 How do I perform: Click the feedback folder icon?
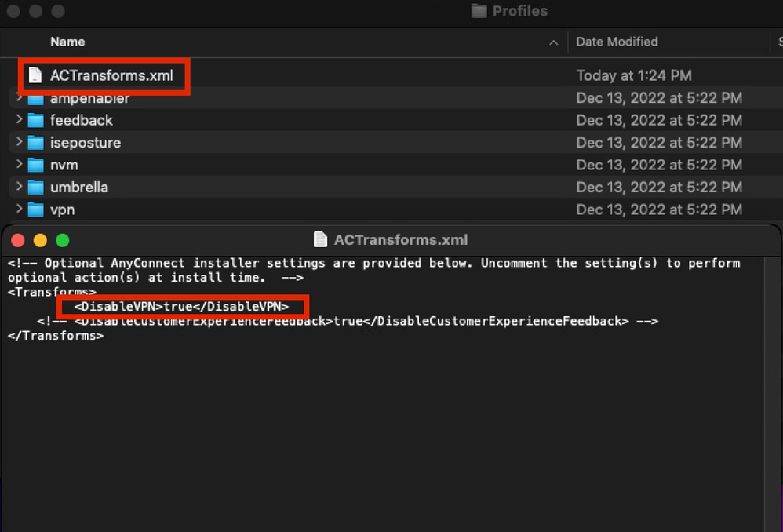tap(35, 120)
